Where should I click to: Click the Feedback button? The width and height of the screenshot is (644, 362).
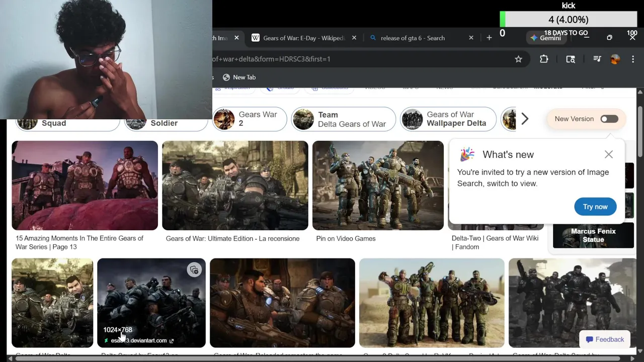click(605, 339)
